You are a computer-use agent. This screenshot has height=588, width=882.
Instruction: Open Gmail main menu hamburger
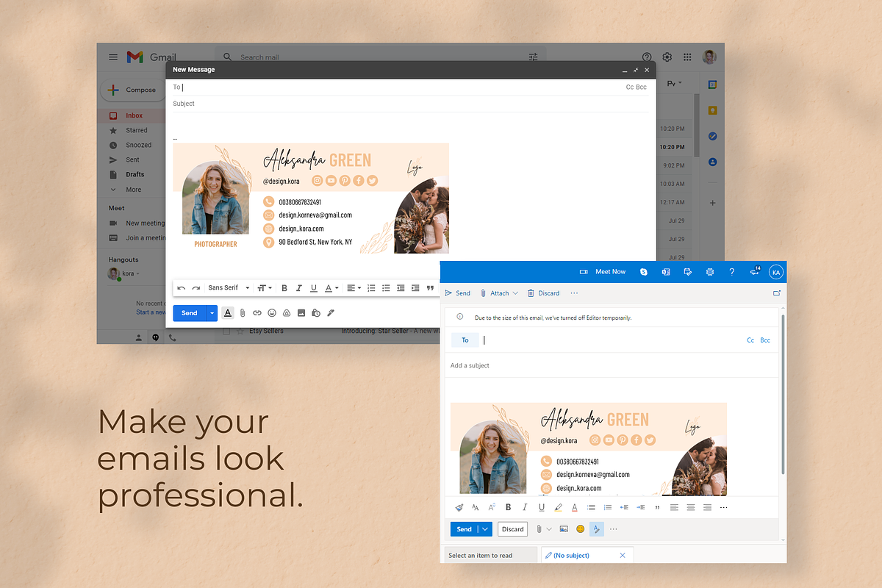click(113, 57)
